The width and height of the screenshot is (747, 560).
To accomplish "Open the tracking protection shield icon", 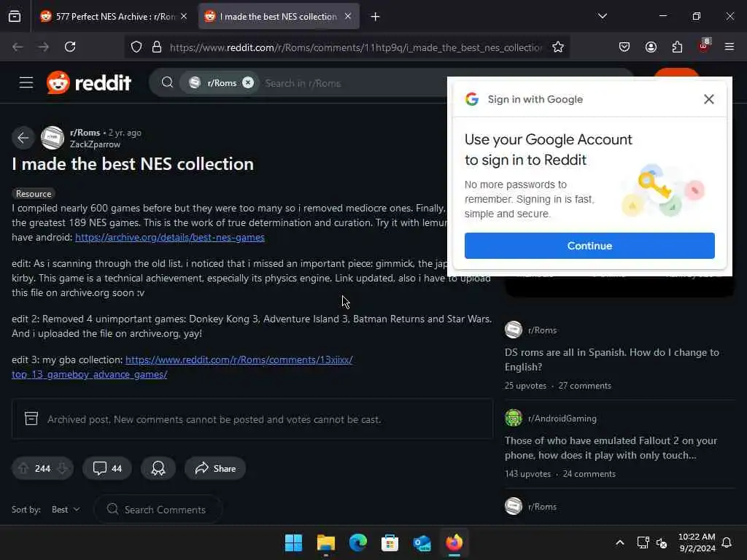I will pos(136,47).
